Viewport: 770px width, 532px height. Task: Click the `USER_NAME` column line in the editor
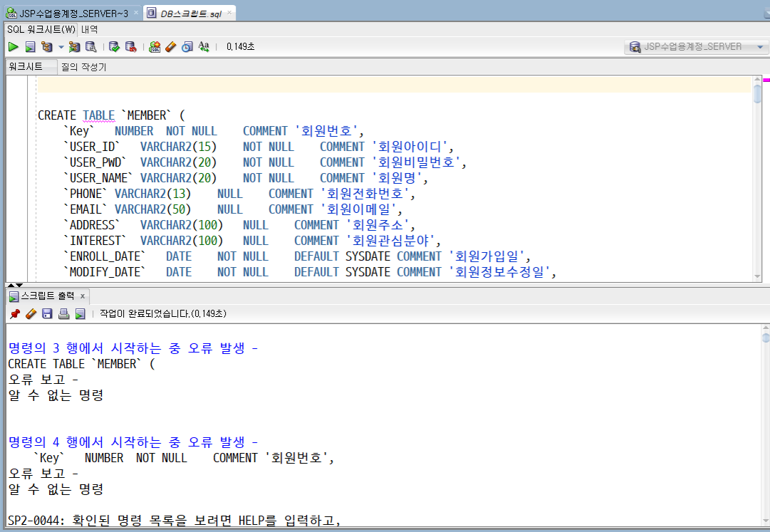tap(246, 178)
